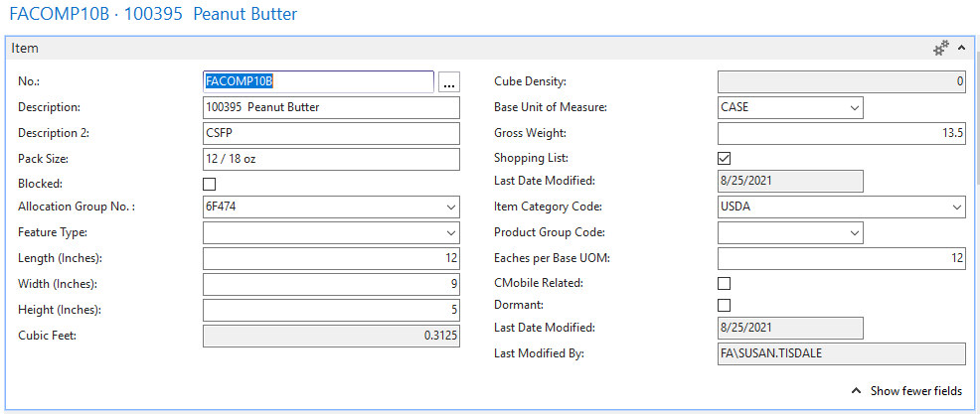Uncheck the Shopping List checkbox
The width and height of the screenshot is (980, 414).
(725, 158)
